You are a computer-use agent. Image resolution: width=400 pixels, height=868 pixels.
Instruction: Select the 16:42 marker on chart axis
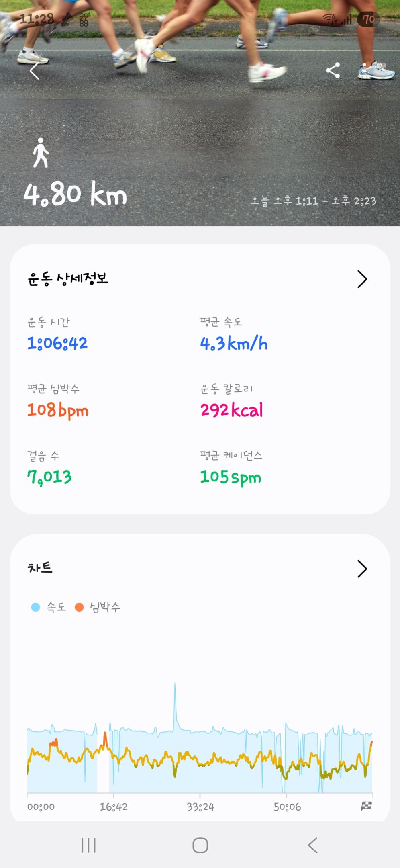(x=114, y=807)
